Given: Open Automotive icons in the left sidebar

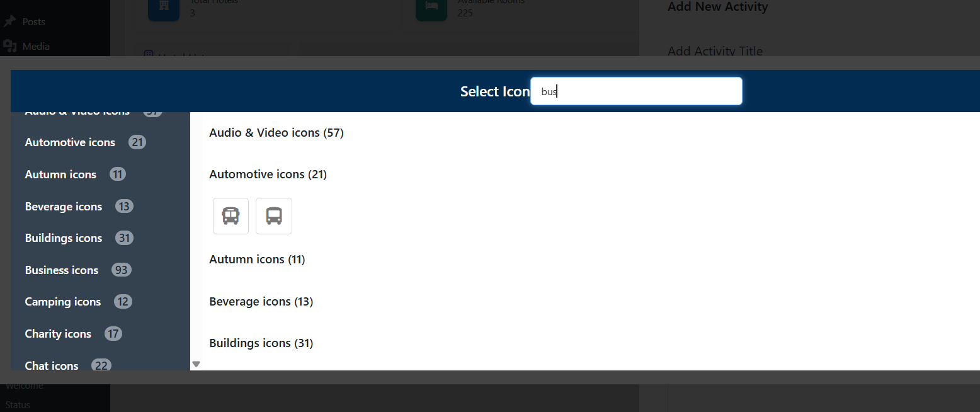Looking at the screenshot, I should [x=70, y=142].
